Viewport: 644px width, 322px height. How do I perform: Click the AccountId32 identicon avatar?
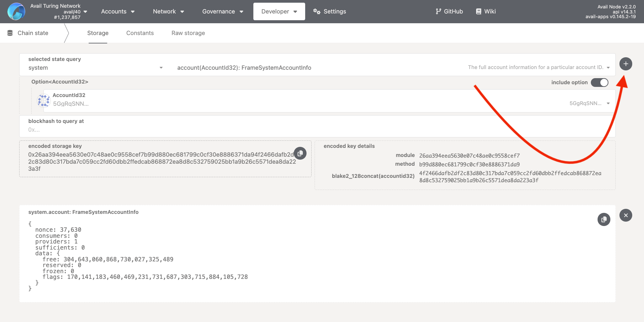point(44,100)
